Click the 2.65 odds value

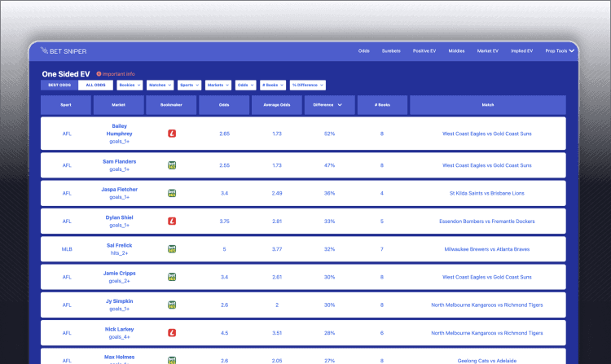pyautogui.click(x=225, y=134)
